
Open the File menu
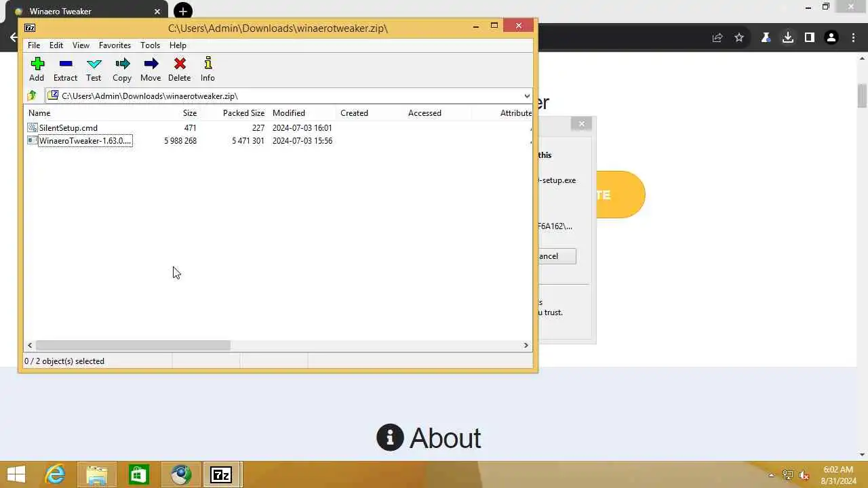pos(34,45)
